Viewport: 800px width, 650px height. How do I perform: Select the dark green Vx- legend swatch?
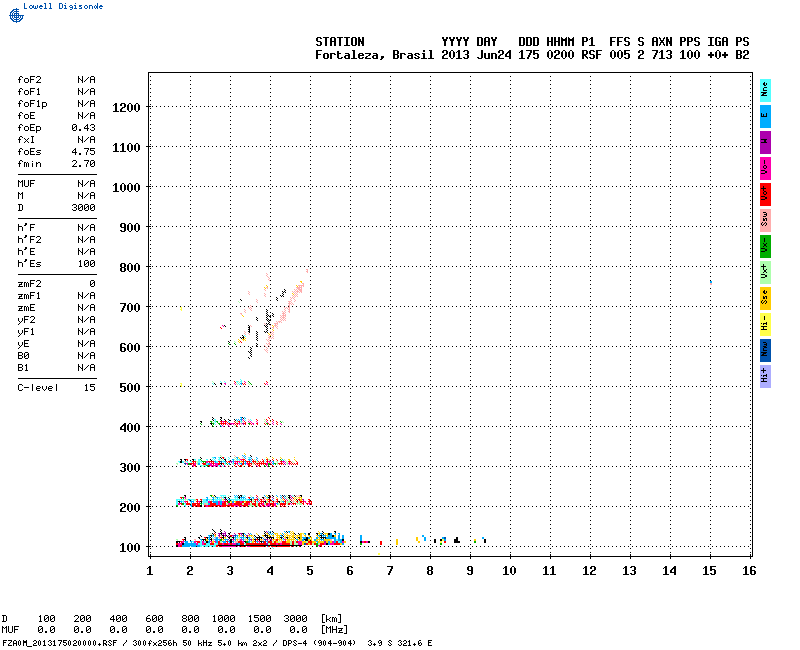pos(765,246)
